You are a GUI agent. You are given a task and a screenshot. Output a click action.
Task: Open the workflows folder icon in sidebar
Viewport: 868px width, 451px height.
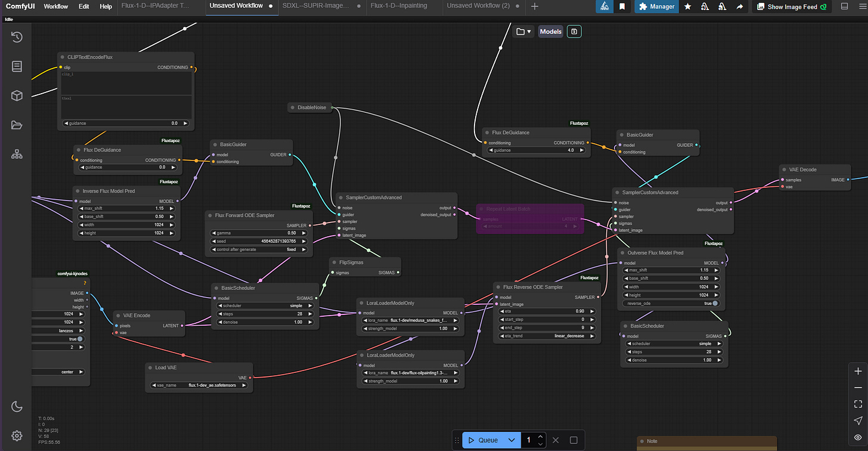coord(17,125)
